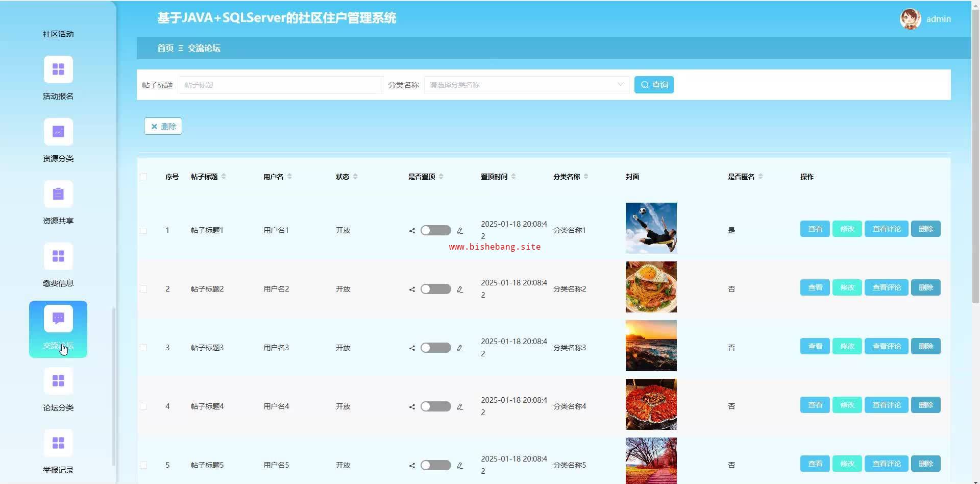Check the checkbox for row 1

tap(143, 230)
